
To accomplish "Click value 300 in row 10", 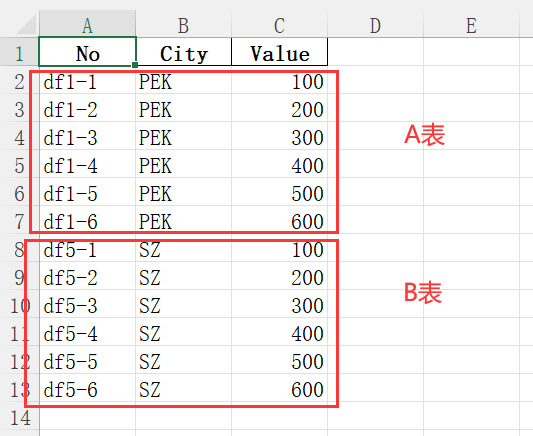I will pyautogui.click(x=280, y=304).
